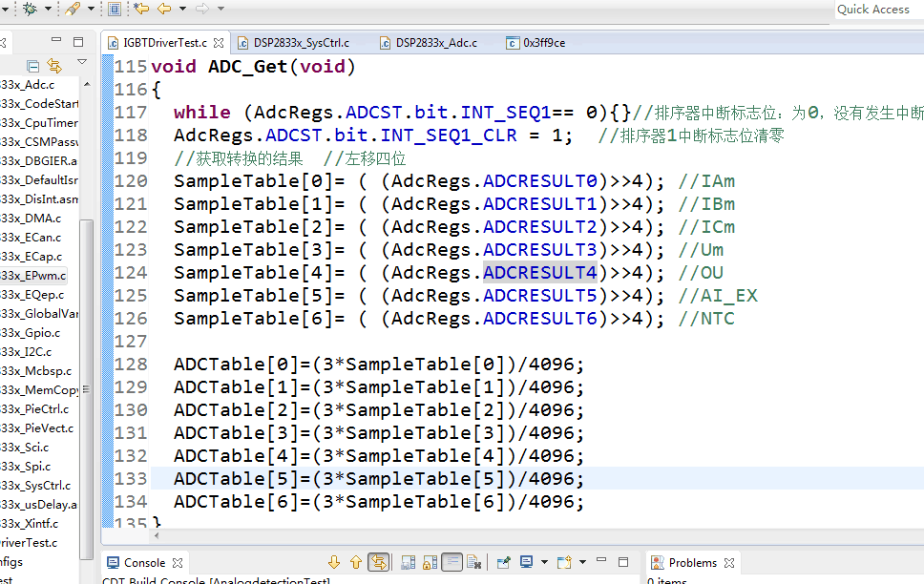Switch to 0x3ff9ce editor tab
This screenshot has height=584, width=924.
(x=535, y=42)
